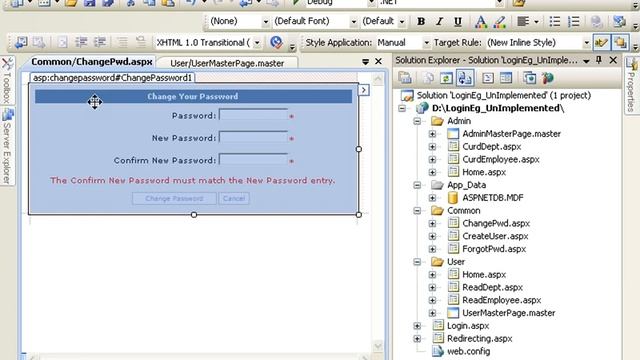Click the Refresh icon in Solution Explorer
Viewport: 640px width, 360px height.
(446, 78)
